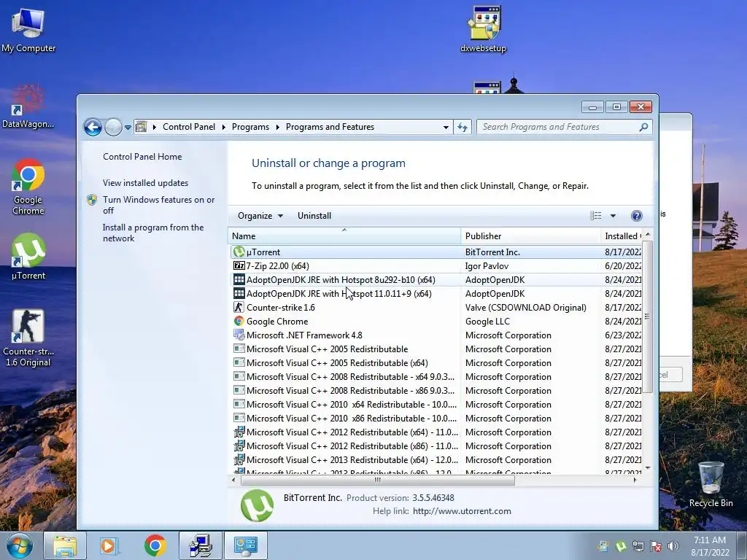The width and height of the screenshot is (747, 560).
Task: Open Google Chrome desktop shortcut
Action: tap(28, 187)
